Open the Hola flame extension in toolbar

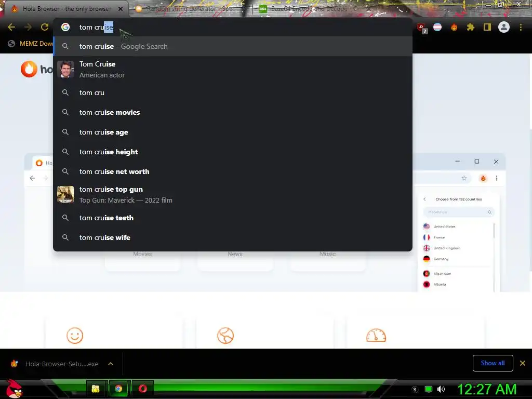pos(454,27)
